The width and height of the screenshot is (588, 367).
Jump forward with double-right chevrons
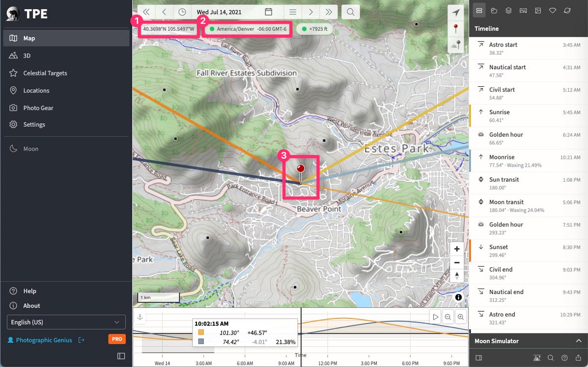click(328, 12)
